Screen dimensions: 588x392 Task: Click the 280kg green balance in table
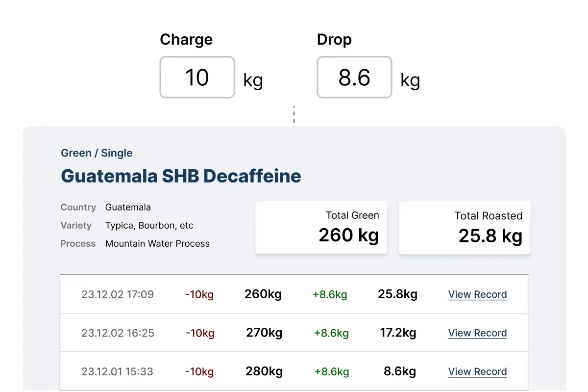coord(264,371)
